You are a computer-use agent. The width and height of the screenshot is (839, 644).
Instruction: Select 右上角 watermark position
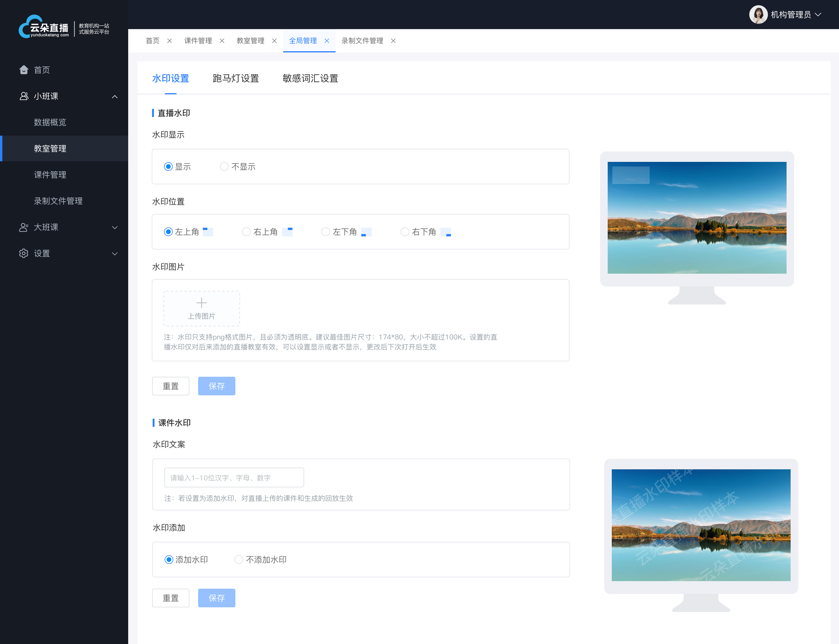pos(246,233)
